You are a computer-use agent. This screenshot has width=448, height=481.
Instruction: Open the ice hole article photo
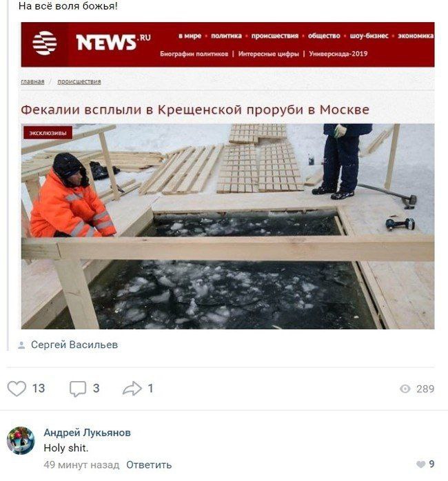pyautogui.click(x=227, y=227)
